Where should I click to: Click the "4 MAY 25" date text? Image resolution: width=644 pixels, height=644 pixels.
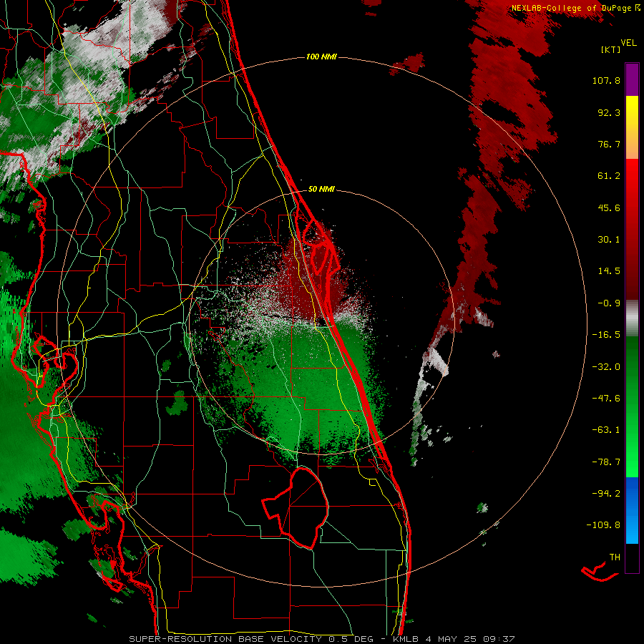[450, 639]
